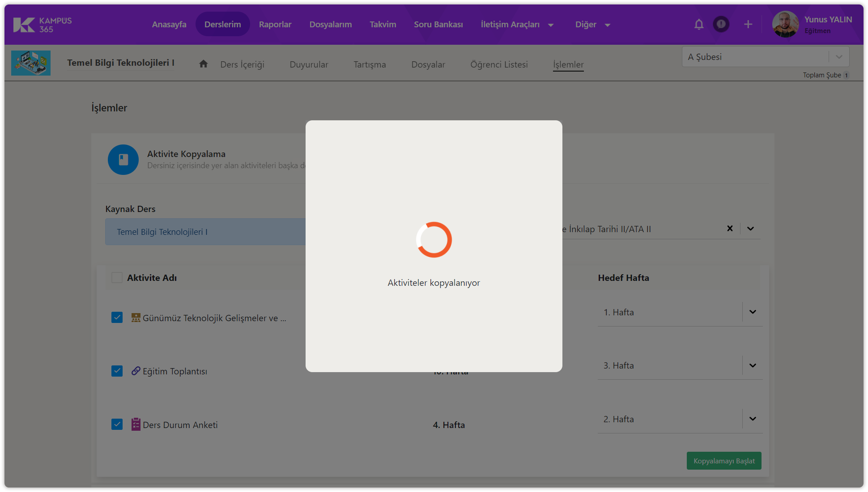The image size is (868, 492).
Task: Open the purple alert exclamation icon
Action: coord(721,24)
